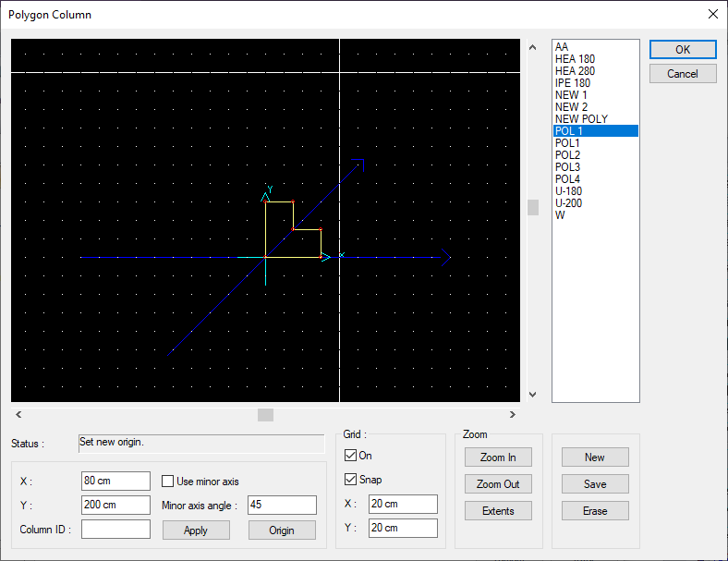This screenshot has height=561, width=728.
Task: Click the Apply button
Action: coord(196,531)
